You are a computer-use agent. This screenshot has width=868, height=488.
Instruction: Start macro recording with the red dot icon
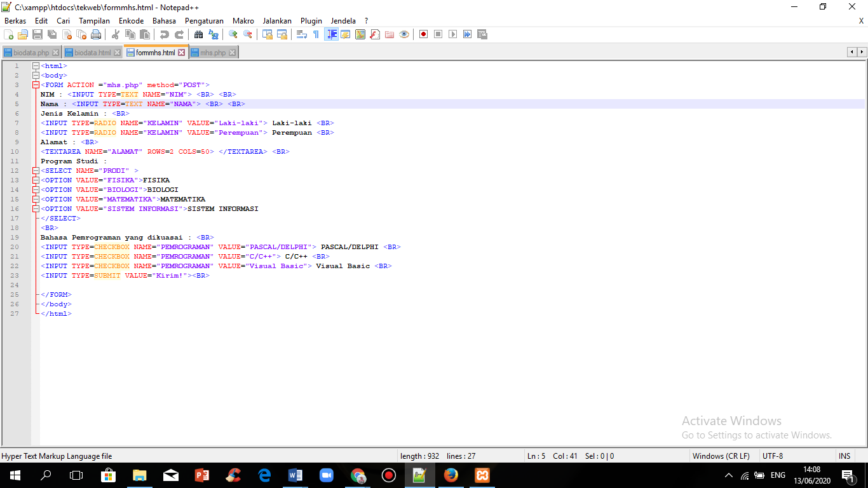[x=424, y=34]
